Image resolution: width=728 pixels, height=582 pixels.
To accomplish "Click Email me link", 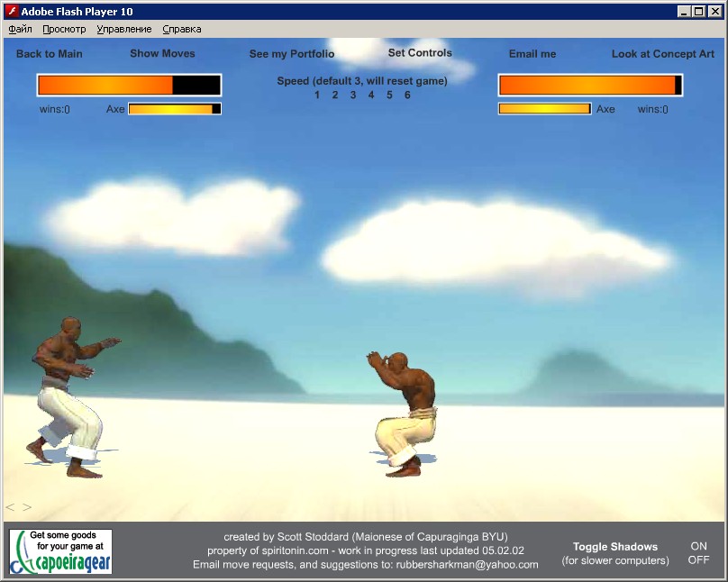I will pyautogui.click(x=532, y=54).
